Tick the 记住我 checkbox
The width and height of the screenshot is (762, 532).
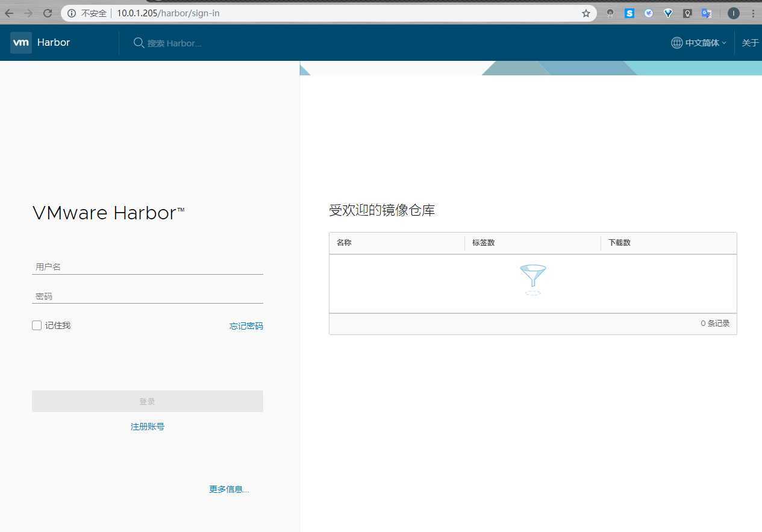pyautogui.click(x=37, y=325)
